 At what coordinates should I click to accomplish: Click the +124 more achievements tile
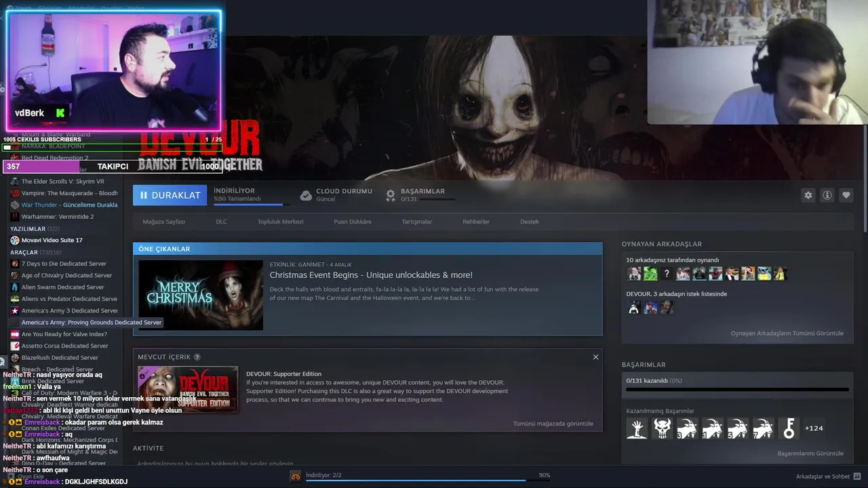pyautogui.click(x=814, y=428)
